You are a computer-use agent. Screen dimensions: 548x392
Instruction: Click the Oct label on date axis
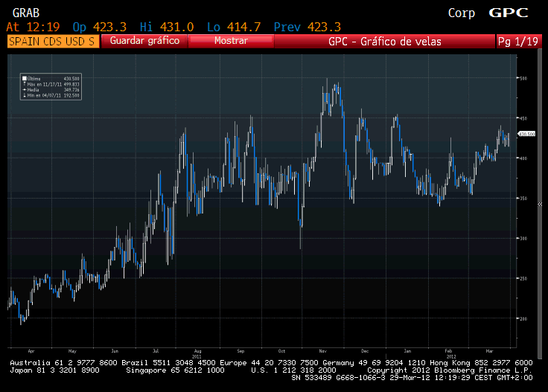(x=281, y=351)
